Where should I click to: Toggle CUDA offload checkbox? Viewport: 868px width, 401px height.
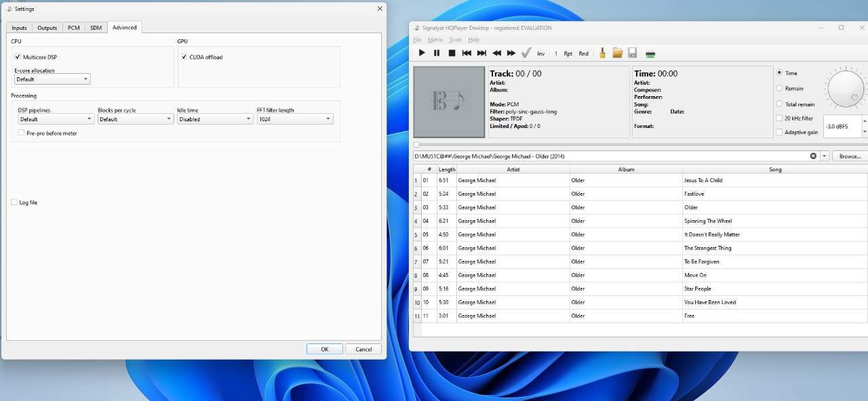[x=184, y=57]
